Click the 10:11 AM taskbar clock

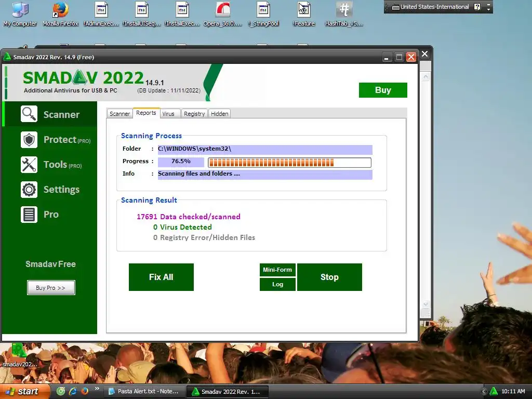pos(513,391)
